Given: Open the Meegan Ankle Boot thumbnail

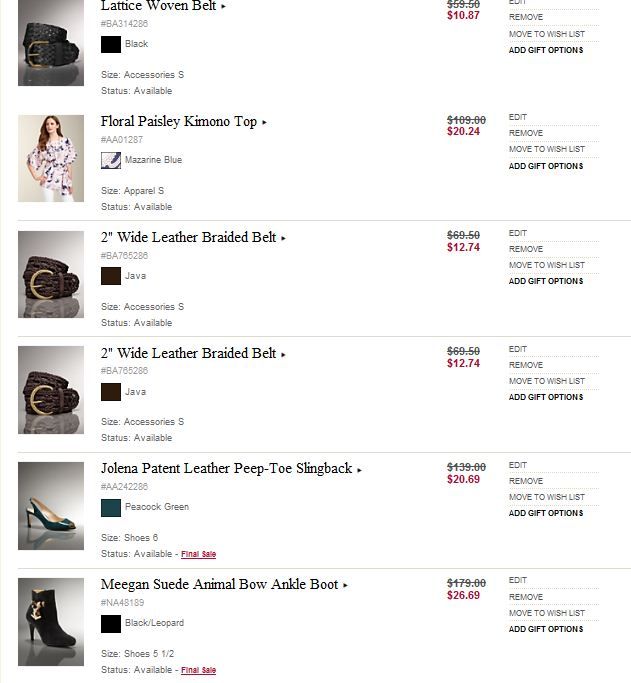Looking at the screenshot, I should point(50,622).
